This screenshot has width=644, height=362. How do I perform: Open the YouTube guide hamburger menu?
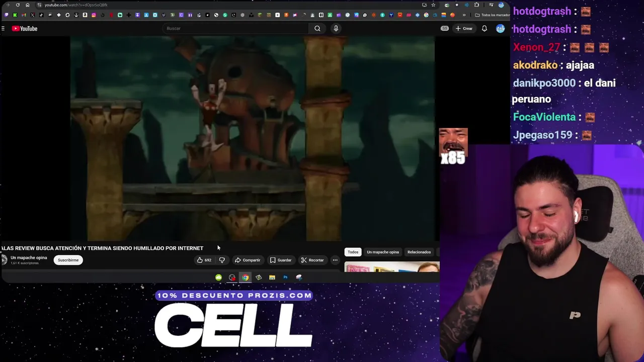(3, 29)
